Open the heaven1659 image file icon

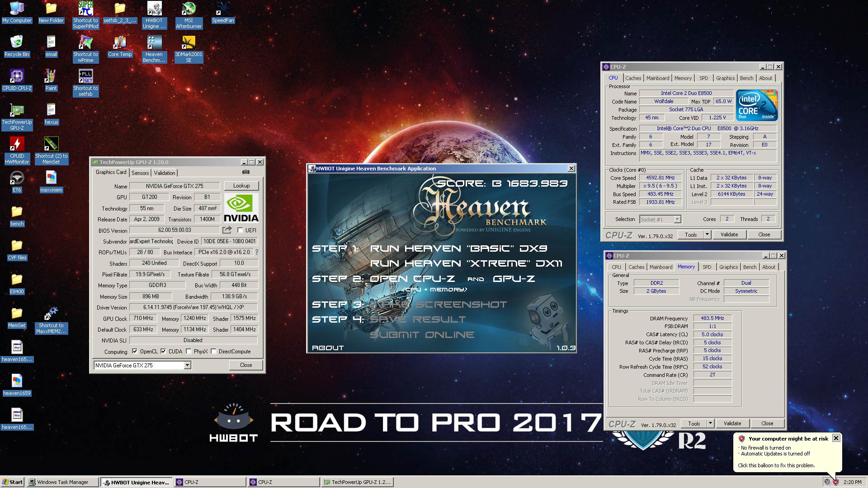17,385
